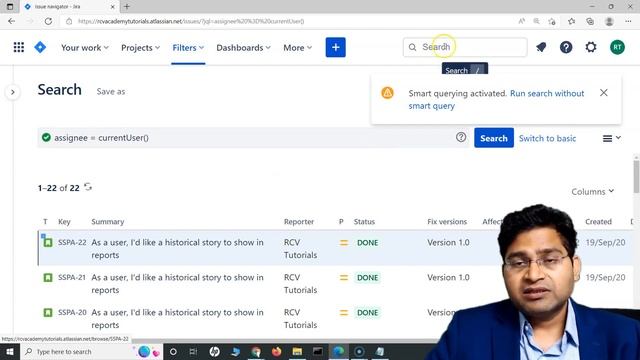
Task: Open the Settings gear icon
Action: [x=591, y=47]
